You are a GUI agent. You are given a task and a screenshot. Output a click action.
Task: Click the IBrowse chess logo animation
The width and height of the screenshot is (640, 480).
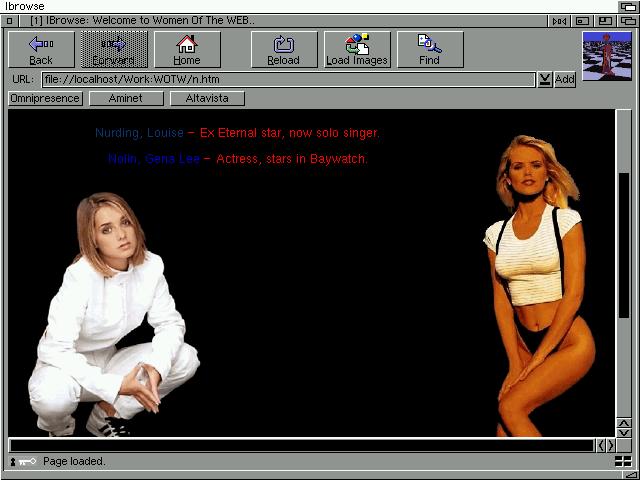click(607, 55)
